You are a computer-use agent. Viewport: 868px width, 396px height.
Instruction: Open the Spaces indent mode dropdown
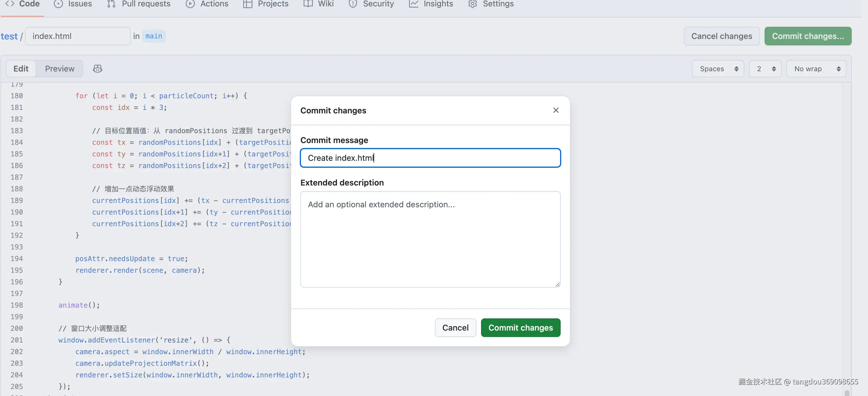pyautogui.click(x=718, y=69)
